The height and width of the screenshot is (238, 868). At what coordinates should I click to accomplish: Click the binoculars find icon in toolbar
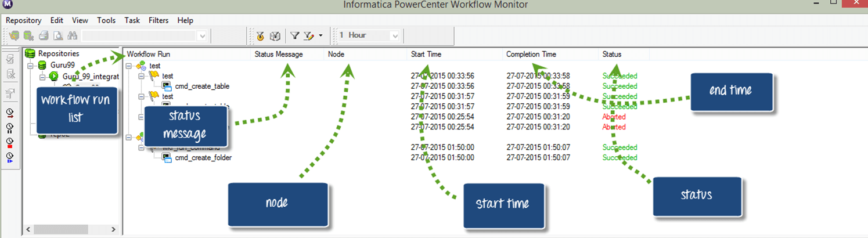(73, 36)
